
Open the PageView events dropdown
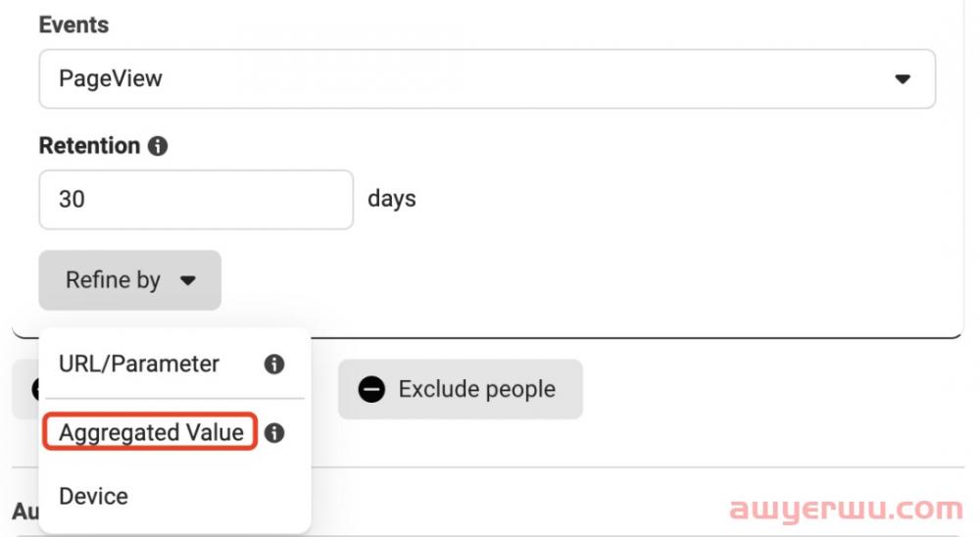tap(486, 79)
